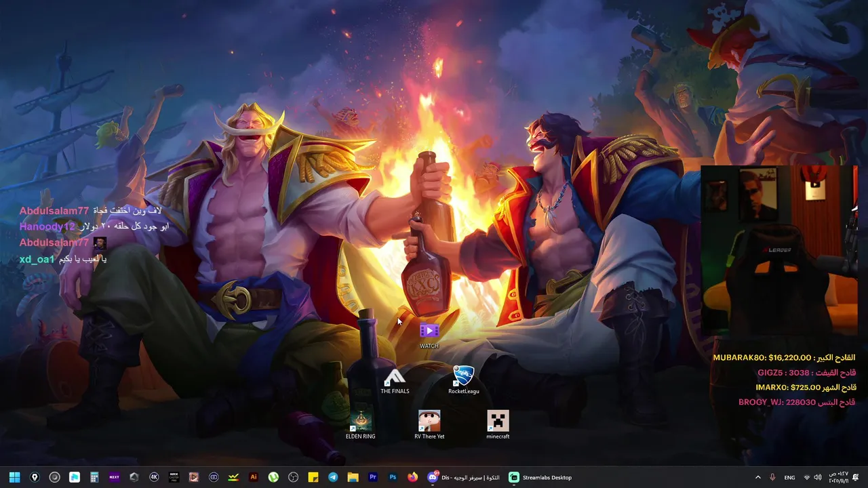Expand the hidden system tray icons chevron
Screen dimensions: 868x488
pyautogui.click(x=758, y=478)
